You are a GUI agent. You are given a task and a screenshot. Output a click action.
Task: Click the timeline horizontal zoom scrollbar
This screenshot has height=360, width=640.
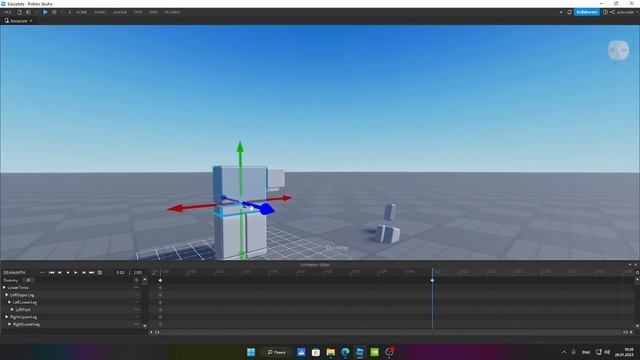[x=392, y=332]
